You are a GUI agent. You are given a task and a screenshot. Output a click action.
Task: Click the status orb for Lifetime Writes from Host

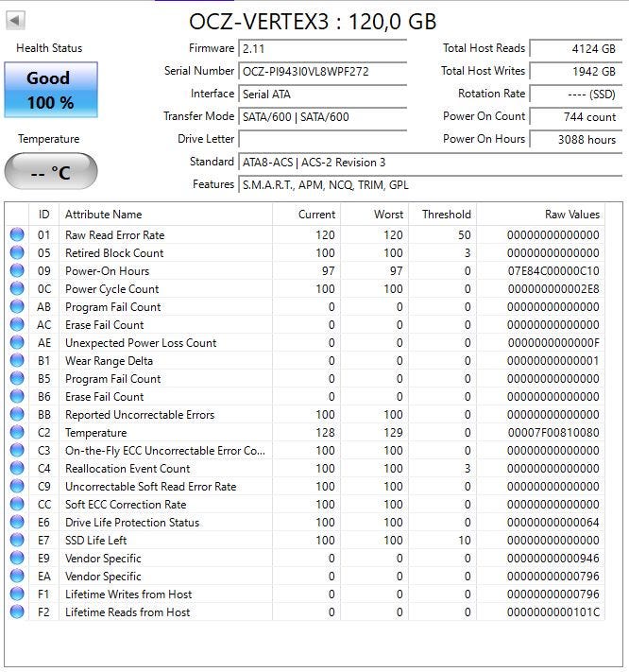(17, 594)
